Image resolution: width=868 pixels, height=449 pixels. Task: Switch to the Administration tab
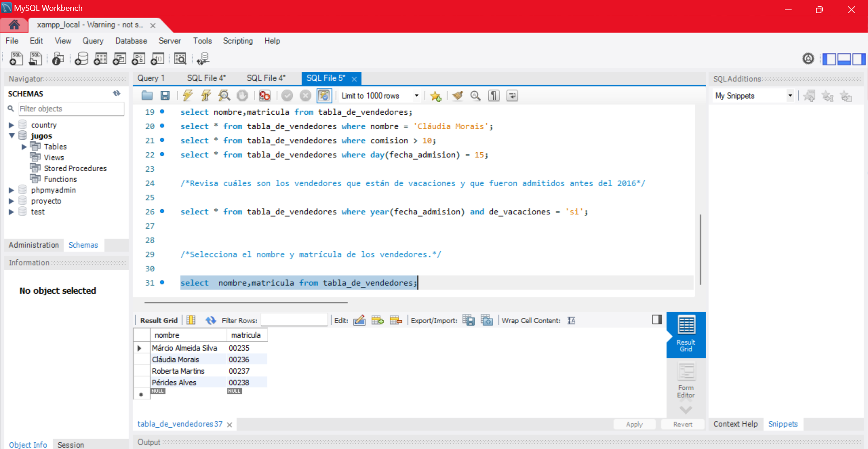(x=34, y=245)
